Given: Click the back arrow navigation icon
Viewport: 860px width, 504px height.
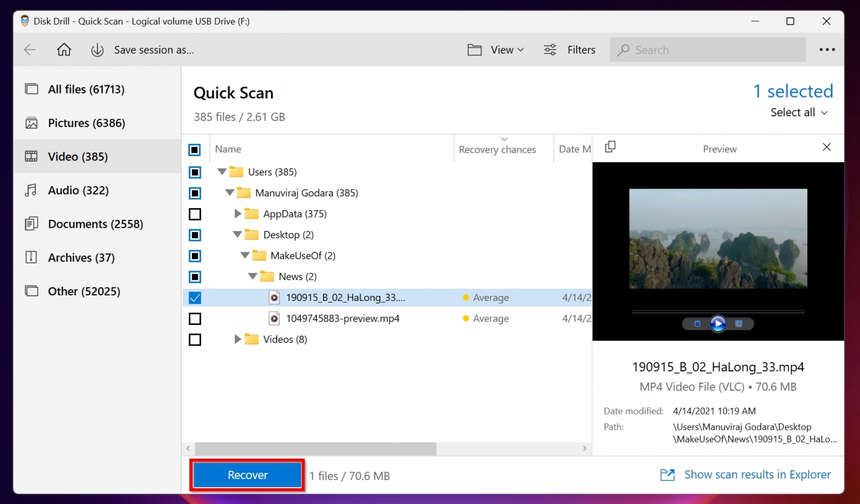Looking at the screenshot, I should tap(30, 49).
